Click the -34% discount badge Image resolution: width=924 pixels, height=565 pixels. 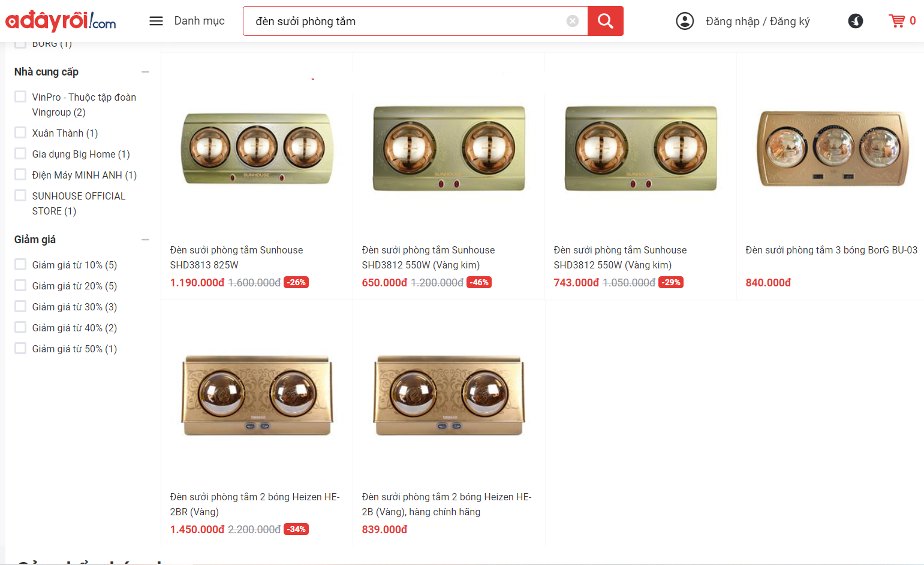[x=297, y=529]
